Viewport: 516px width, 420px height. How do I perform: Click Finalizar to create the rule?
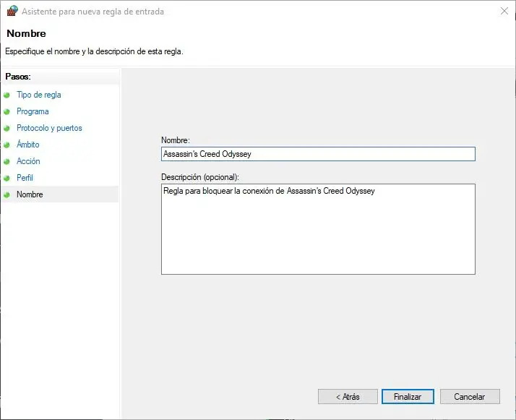pos(408,397)
